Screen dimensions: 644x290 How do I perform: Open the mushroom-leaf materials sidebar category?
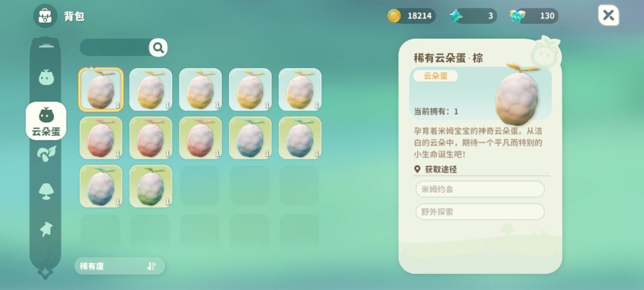46,153
